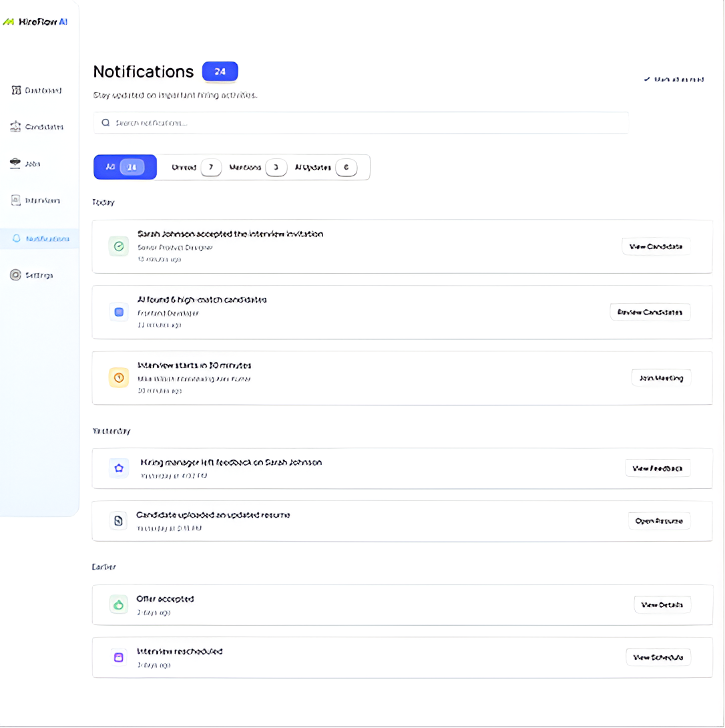Click the 24 count badge beside Notifications title
725x728 pixels.
tap(220, 71)
